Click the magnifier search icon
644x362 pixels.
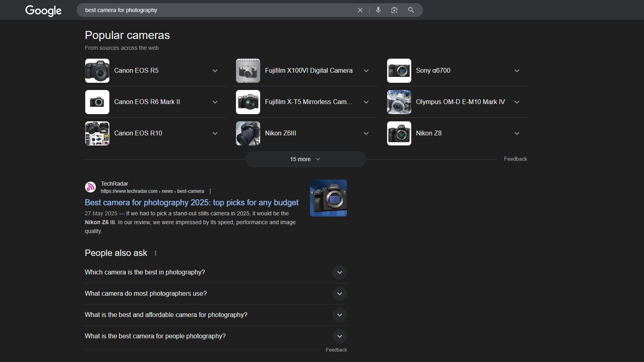[411, 10]
